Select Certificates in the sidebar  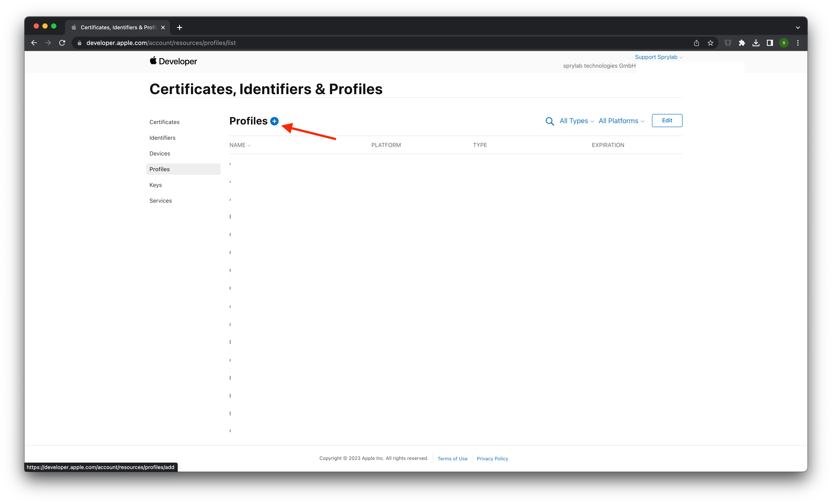pos(165,122)
